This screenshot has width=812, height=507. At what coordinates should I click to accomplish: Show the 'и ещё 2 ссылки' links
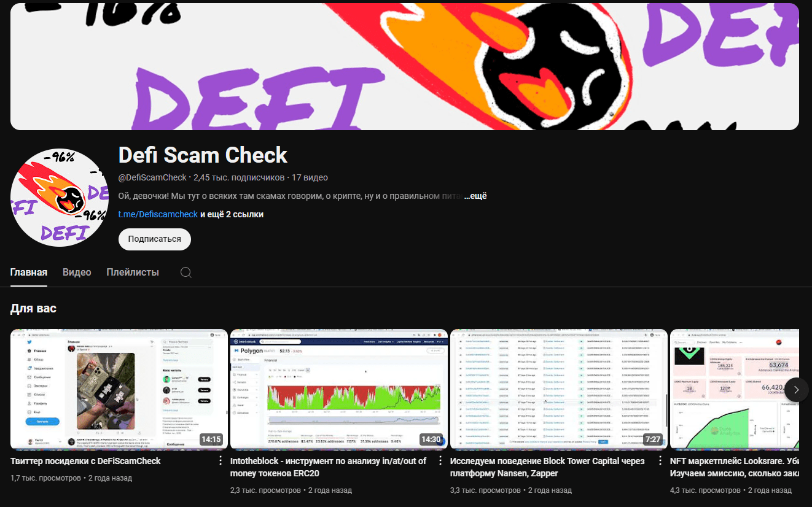coord(232,214)
